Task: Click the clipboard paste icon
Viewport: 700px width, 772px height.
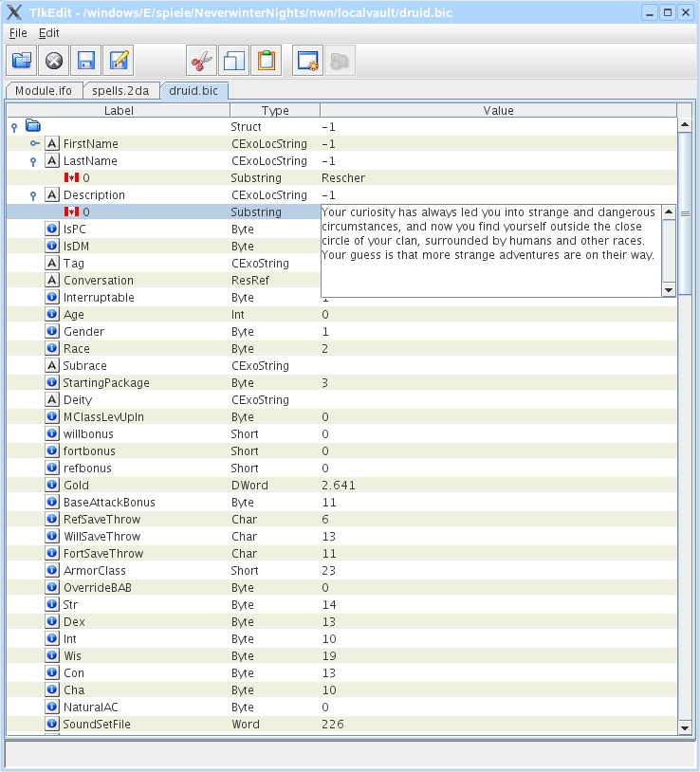Action: pyautogui.click(x=267, y=62)
